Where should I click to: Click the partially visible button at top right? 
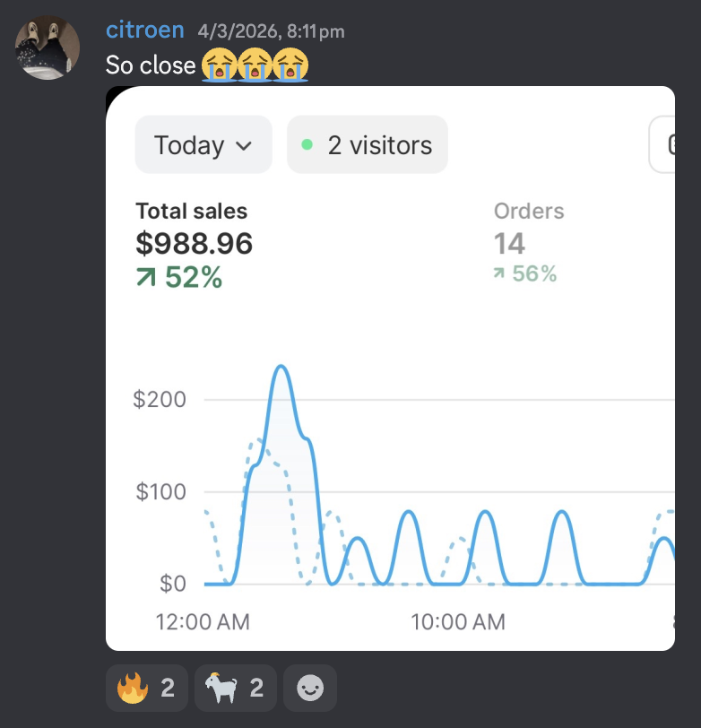pyautogui.click(x=662, y=145)
